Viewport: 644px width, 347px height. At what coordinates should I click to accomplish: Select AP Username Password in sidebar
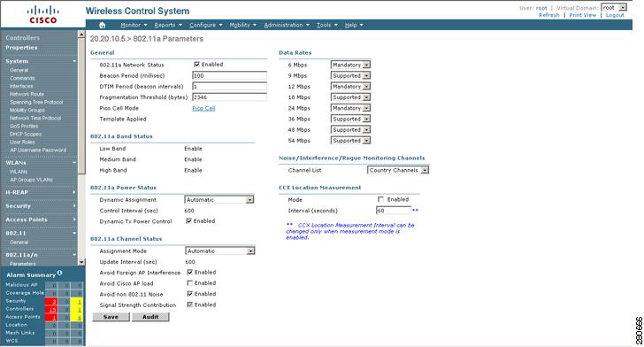click(x=38, y=150)
